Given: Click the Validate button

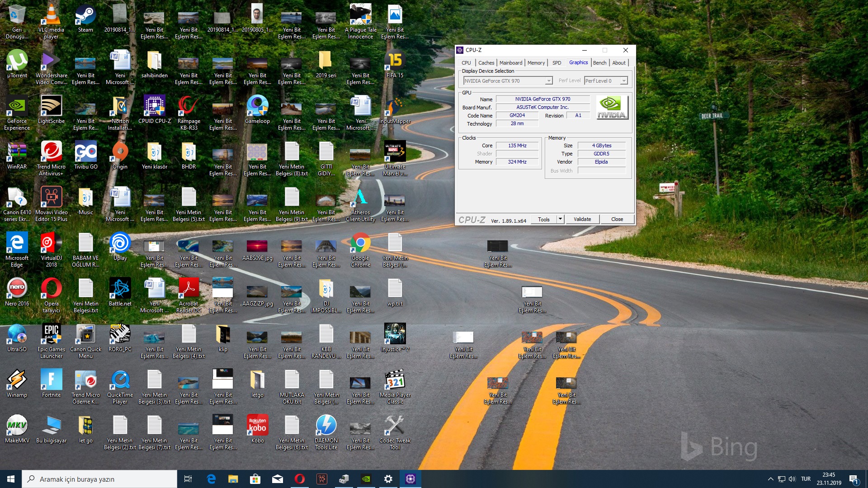Looking at the screenshot, I should click(582, 219).
